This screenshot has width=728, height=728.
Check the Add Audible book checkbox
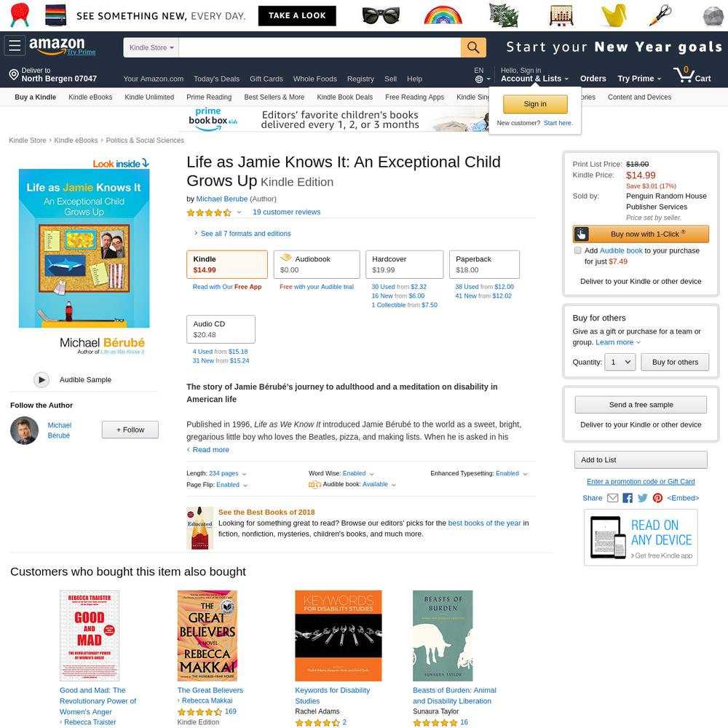577,250
